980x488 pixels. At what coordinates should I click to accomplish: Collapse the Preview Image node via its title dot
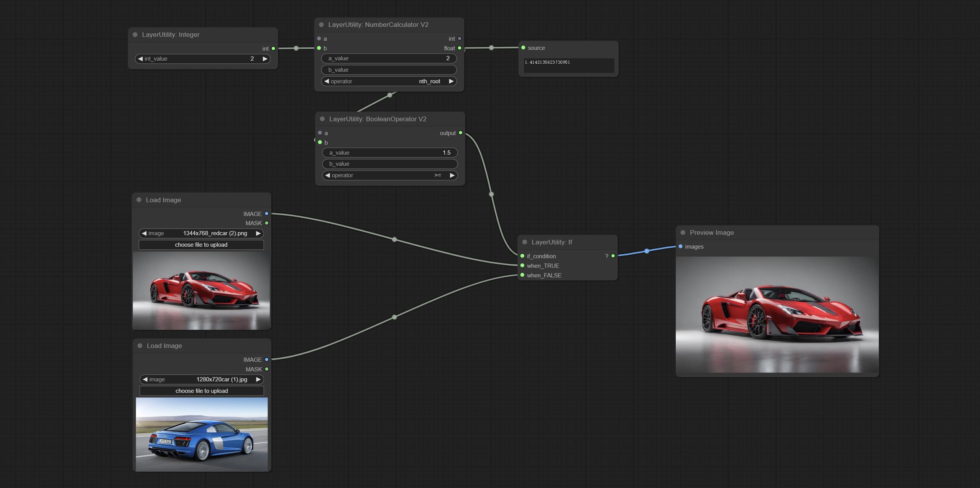pos(683,232)
